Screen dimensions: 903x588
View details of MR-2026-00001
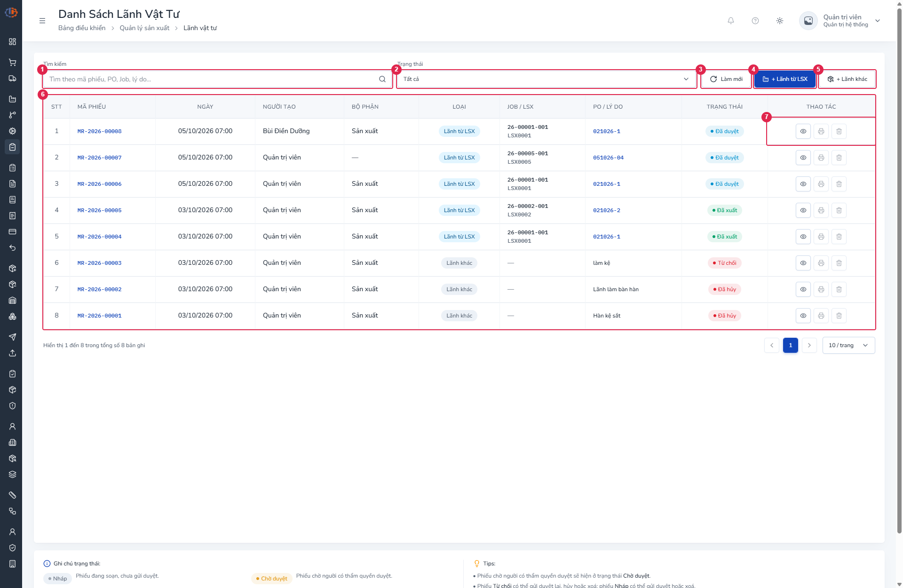[803, 316]
